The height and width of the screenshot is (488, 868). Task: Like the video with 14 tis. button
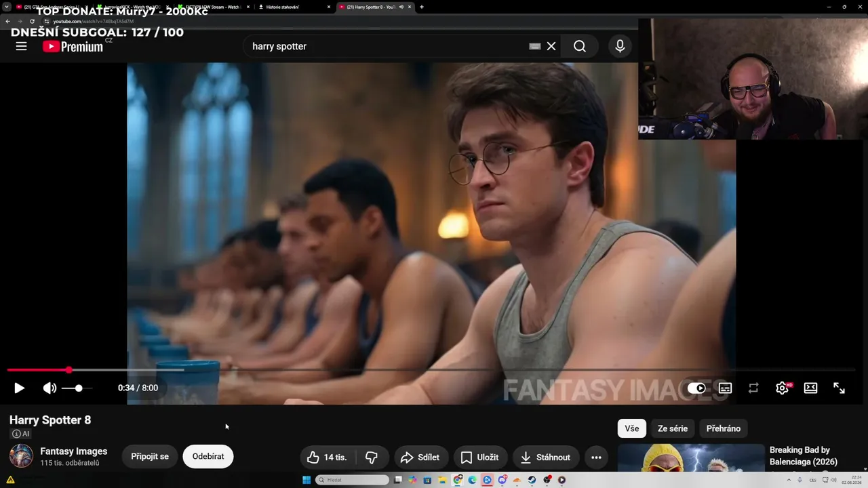[328, 457]
